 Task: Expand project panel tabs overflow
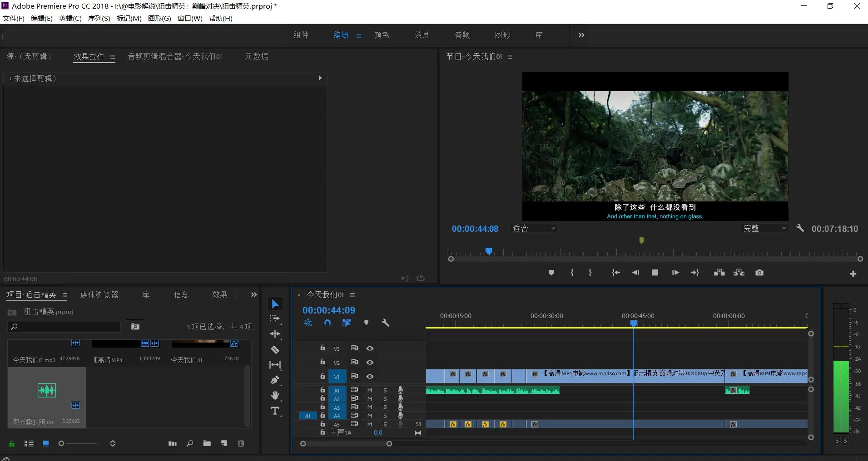[253, 294]
